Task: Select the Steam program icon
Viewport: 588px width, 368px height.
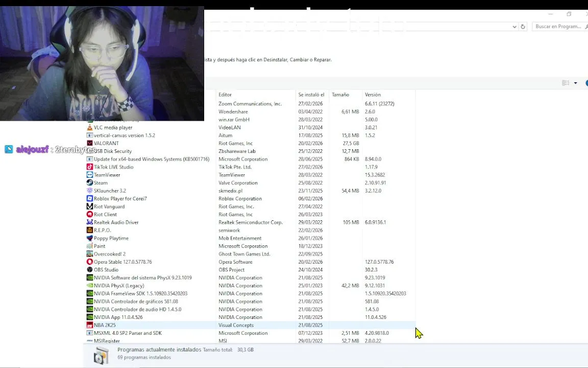Action: pyautogui.click(x=90, y=182)
